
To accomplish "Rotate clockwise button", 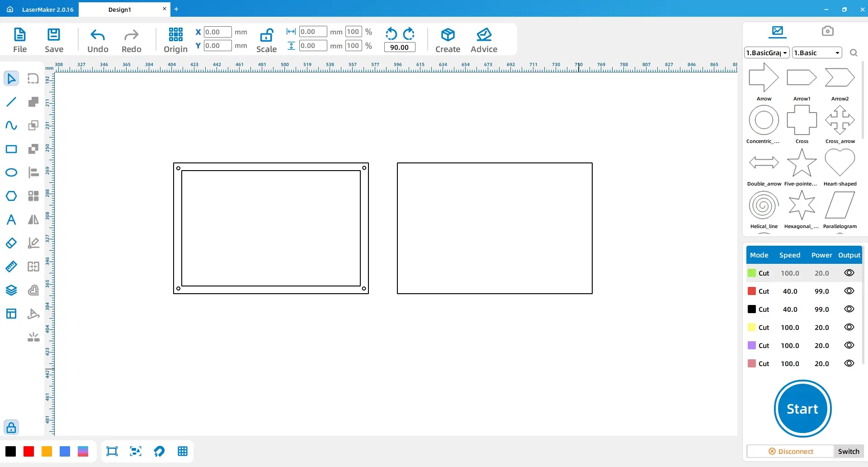I will (409, 34).
